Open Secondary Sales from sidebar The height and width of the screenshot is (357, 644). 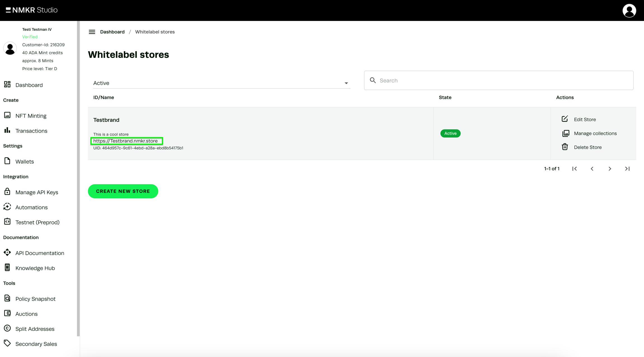coord(36,344)
